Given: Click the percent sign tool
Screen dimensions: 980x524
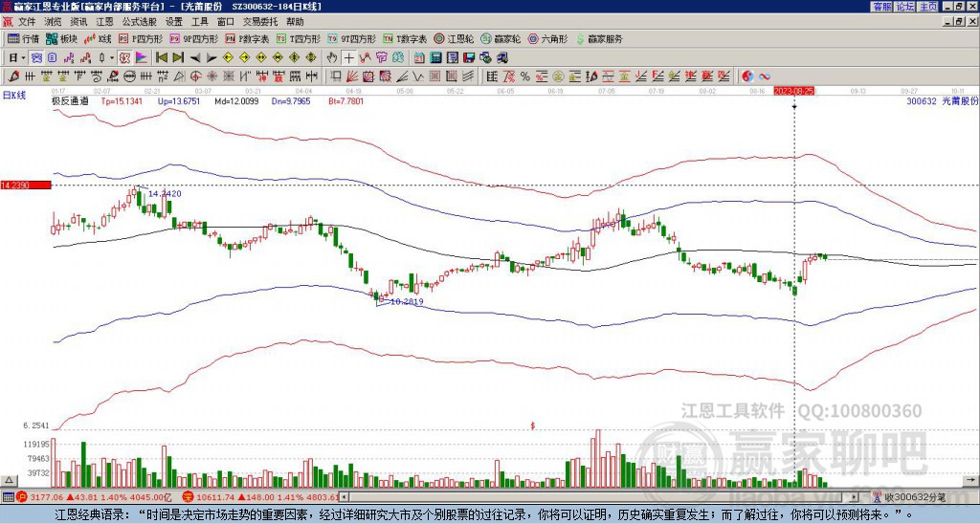Looking at the screenshot, I should (x=525, y=76).
